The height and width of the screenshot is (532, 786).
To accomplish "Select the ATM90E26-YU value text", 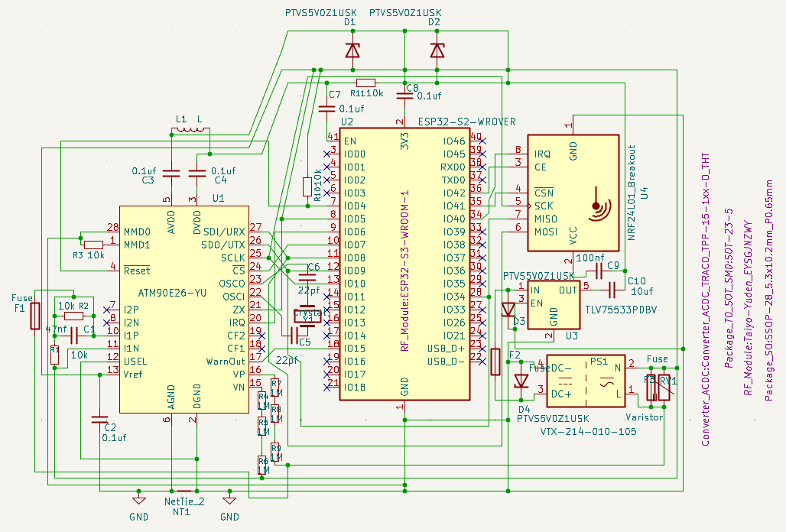I will [172, 293].
